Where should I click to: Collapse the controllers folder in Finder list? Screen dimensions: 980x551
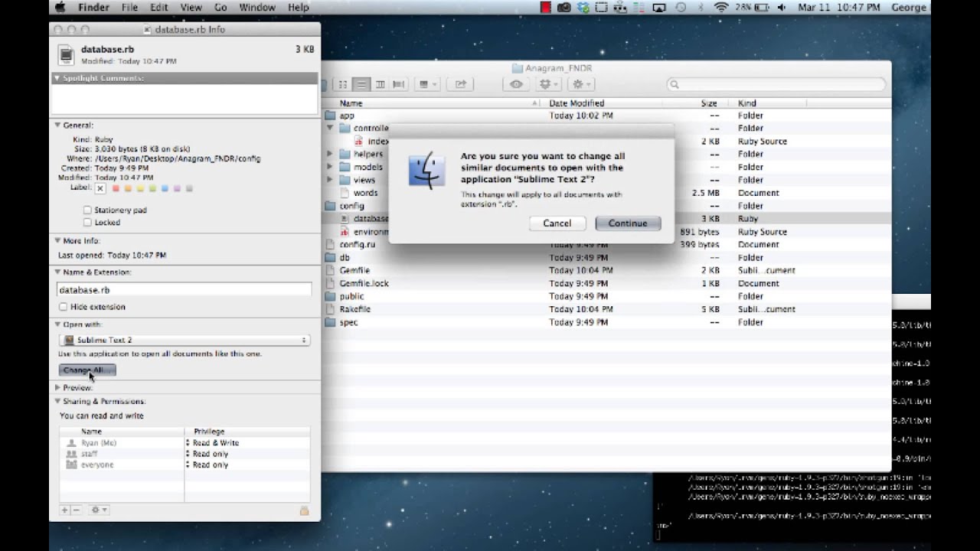[331, 129]
